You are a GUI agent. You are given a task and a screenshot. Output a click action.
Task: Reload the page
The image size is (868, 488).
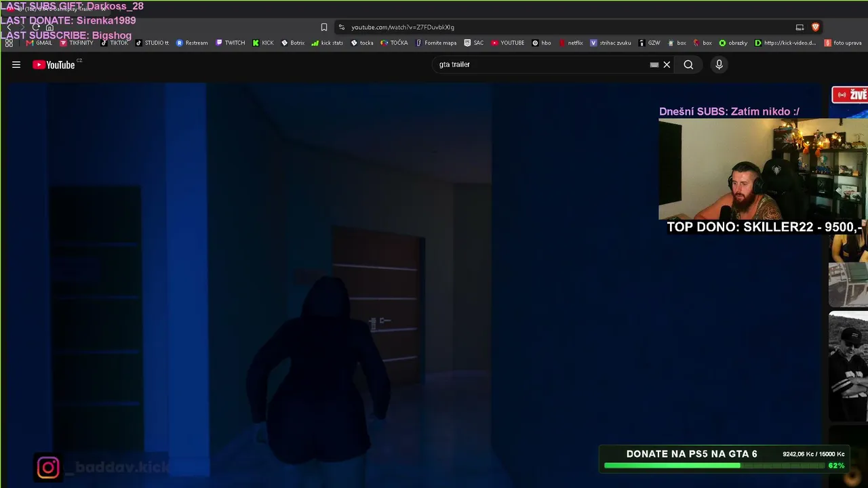36,27
